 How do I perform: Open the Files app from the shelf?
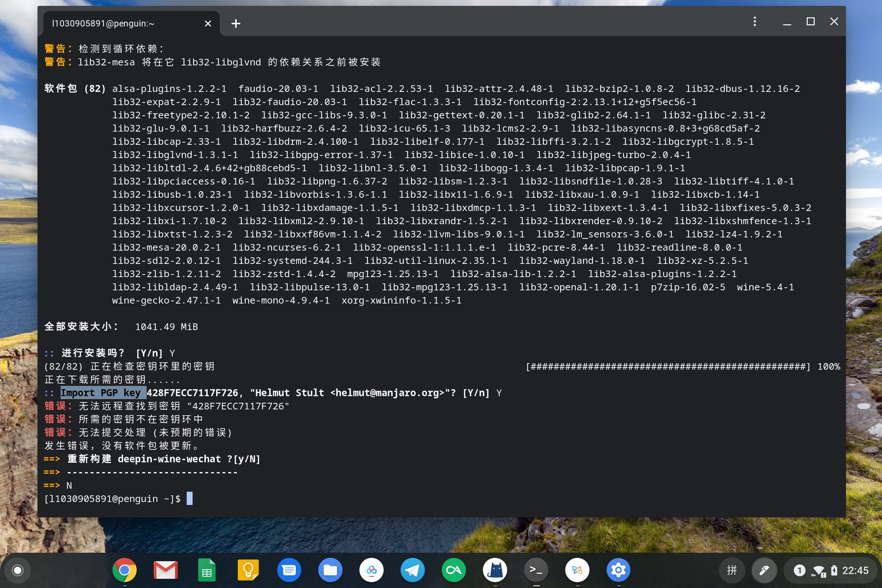tap(330, 570)
